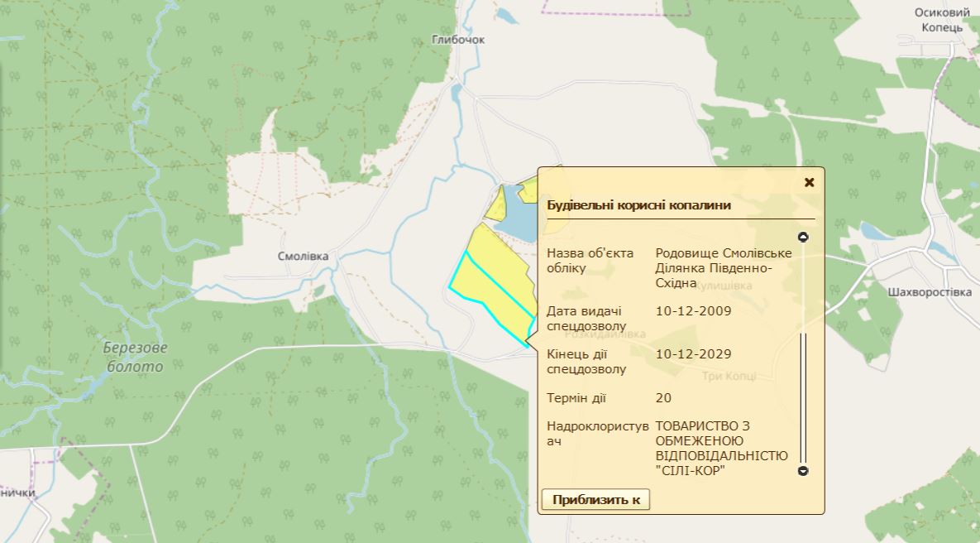Click the deposit name "Родовище Смолівське" value

(x=723, y=268)
